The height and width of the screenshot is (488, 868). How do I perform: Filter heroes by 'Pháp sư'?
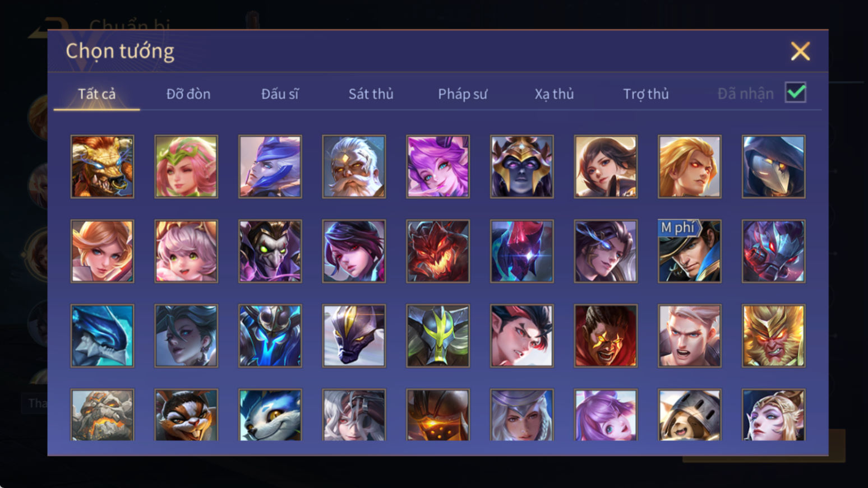click(463, 94)
